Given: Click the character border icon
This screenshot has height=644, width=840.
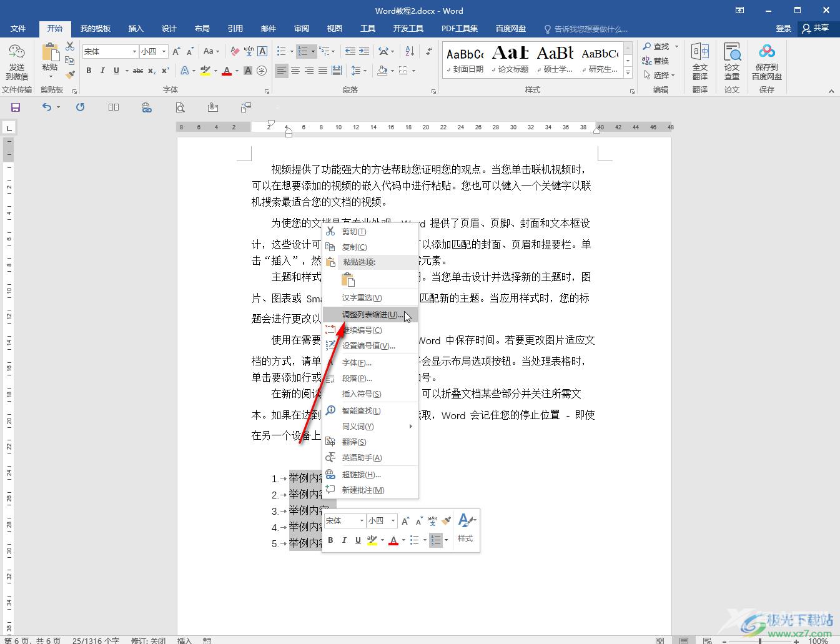Looking at the screenshot, I should pyautogui.click(x=262, y=51).
